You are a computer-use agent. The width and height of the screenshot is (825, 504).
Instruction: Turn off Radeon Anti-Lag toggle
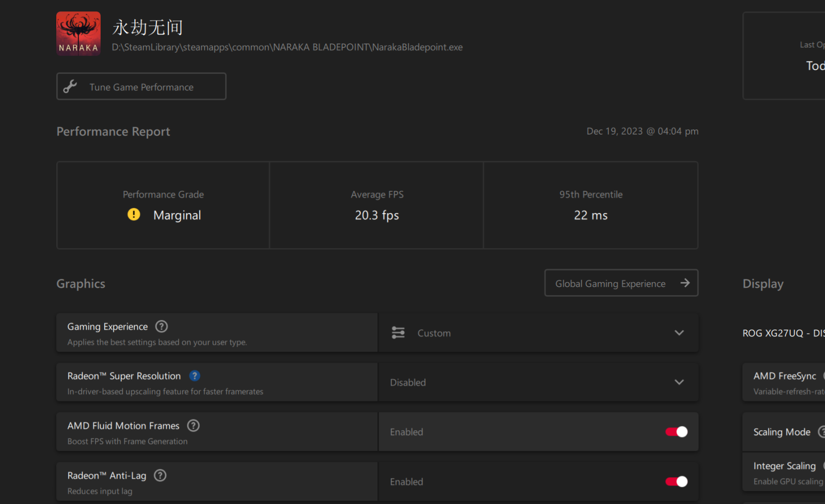(x=676, y=481)
